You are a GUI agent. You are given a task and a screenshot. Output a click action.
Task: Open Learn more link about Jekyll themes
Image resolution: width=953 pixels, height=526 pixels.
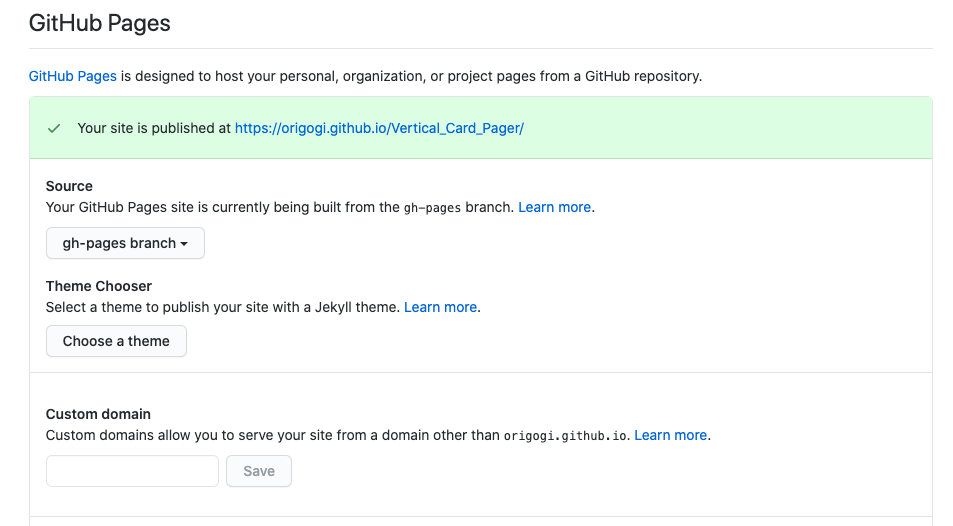click(440, 307)
